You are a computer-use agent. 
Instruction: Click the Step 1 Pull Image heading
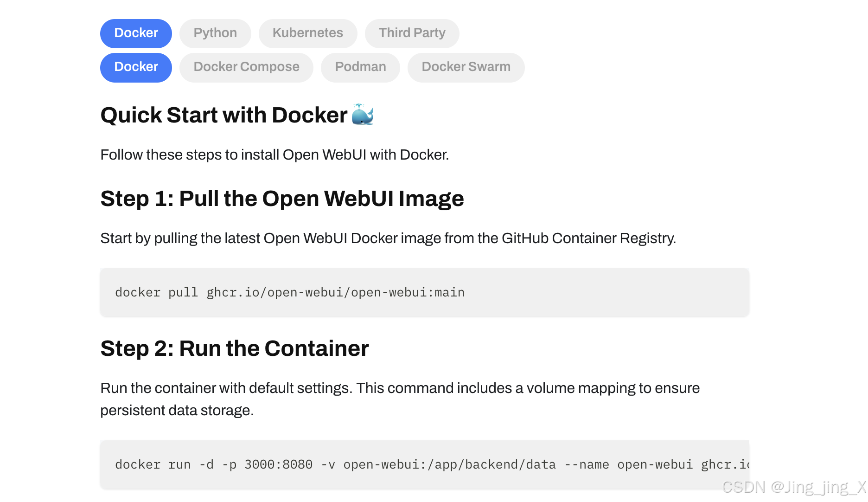pos(282,199)
